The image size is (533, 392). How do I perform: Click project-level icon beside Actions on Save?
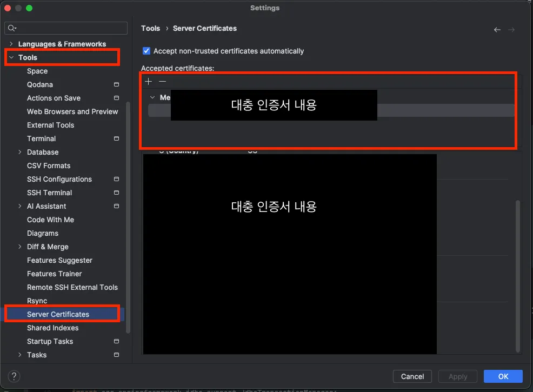coord(116,98)
